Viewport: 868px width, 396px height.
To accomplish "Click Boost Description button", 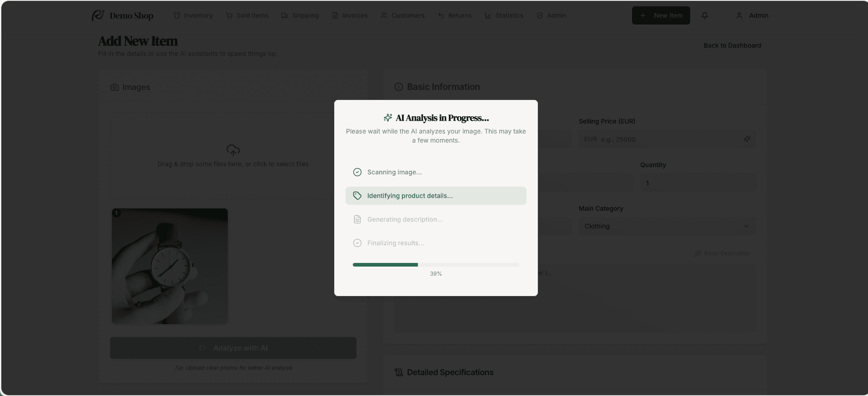I will (x=722, y=253).
